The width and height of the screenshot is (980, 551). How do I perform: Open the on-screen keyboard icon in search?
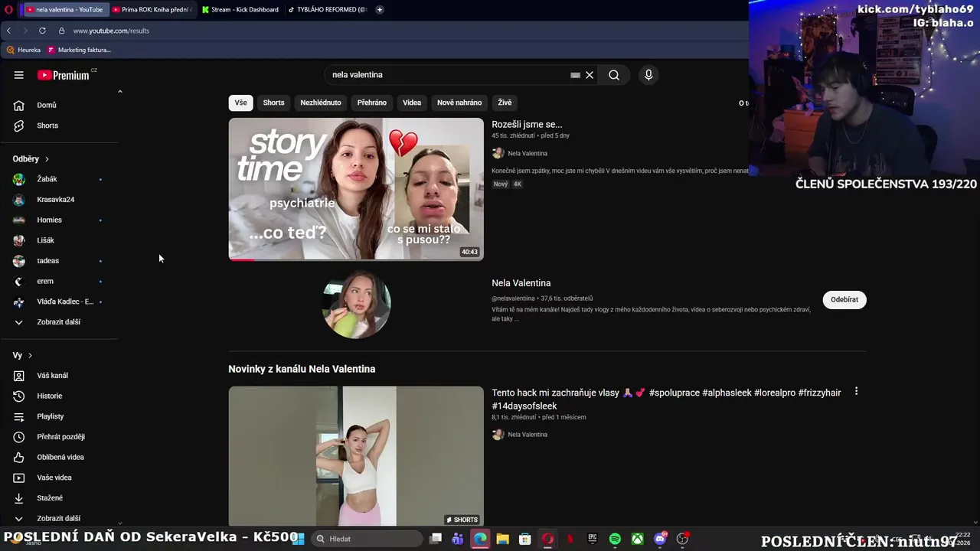pos(575,75)
